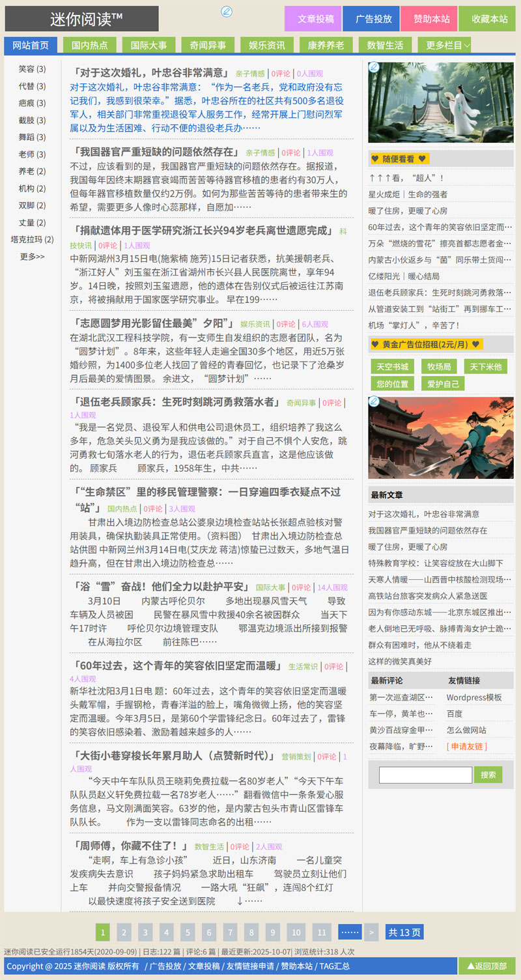
Task: Go to pagination page 2
Action: tap(124, 932)
